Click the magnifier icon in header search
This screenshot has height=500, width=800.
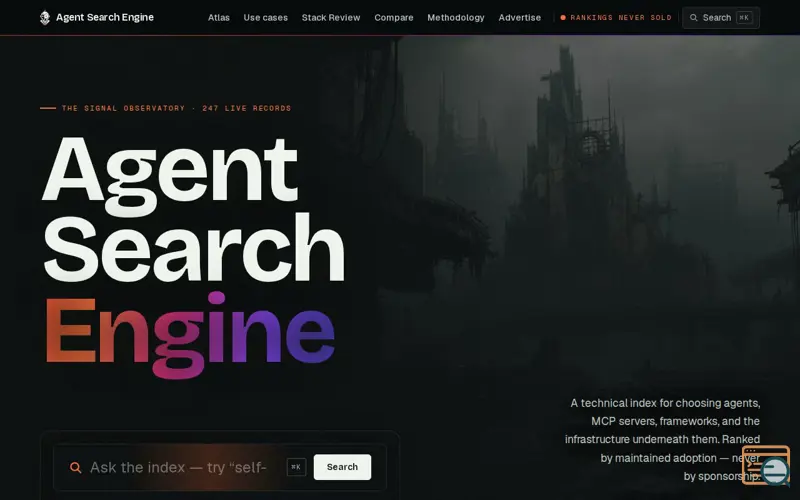(693, 18)
